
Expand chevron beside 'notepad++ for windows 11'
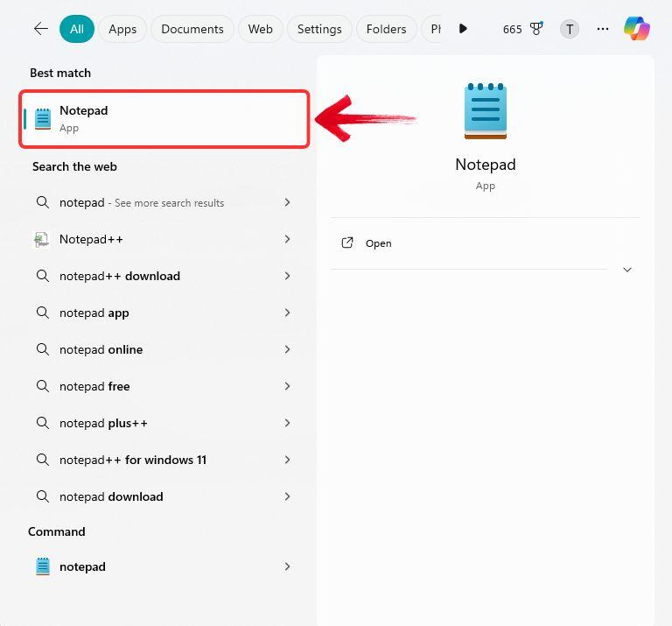287,460
